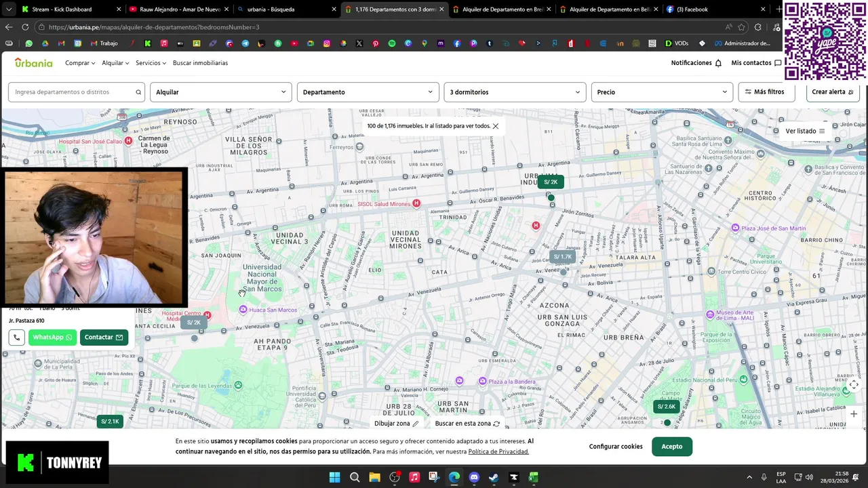Click the browser address bar URL

pos(154,27)
